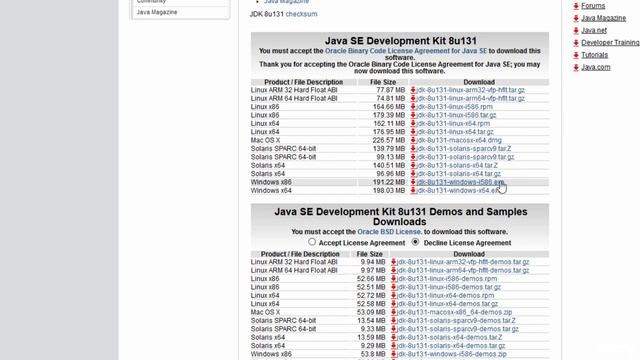The width and height of the screenshot is (640, 360).
Task: Click download icon for linux-arm32-vfp-hflt-demos.tar.gz
Action: point(393,262)
